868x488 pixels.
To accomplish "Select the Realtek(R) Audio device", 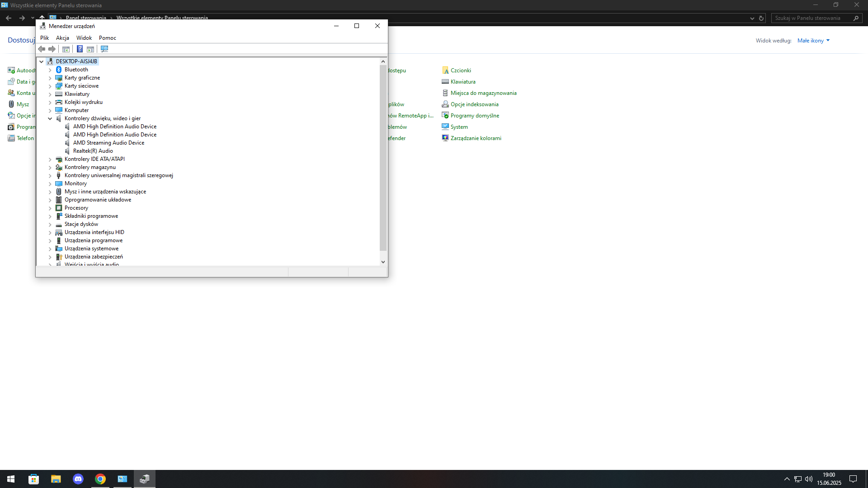I will point(93,151).
